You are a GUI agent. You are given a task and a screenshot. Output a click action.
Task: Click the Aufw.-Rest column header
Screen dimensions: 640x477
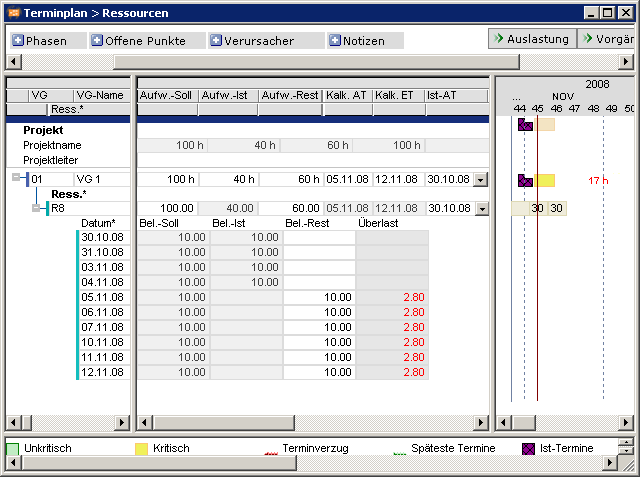[x=291, y=95]
